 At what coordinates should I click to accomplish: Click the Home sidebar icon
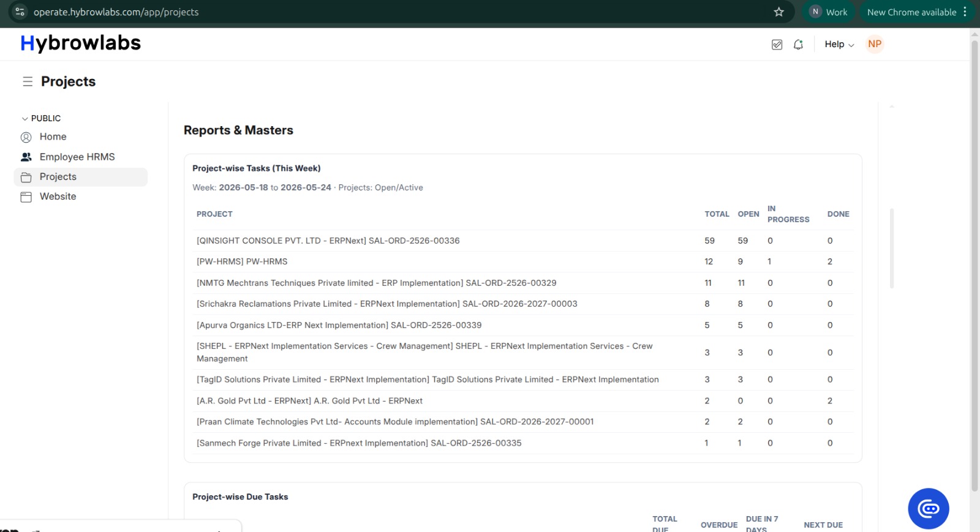(26, 137)
